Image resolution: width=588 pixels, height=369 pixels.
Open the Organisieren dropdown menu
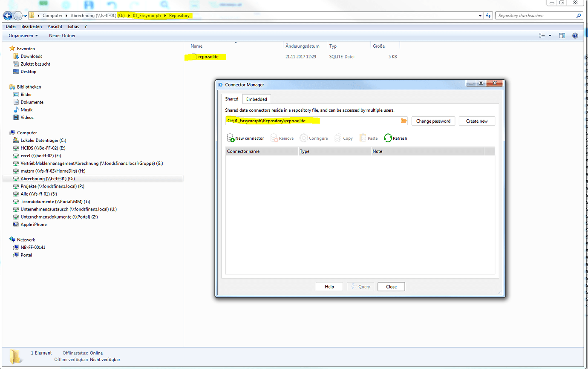(23, 36)
